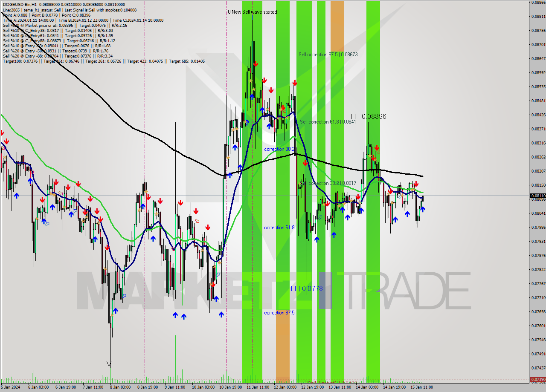Click the 0.08481 price axis label
This screenshot has width=546, height=392.
coord(539,101)
